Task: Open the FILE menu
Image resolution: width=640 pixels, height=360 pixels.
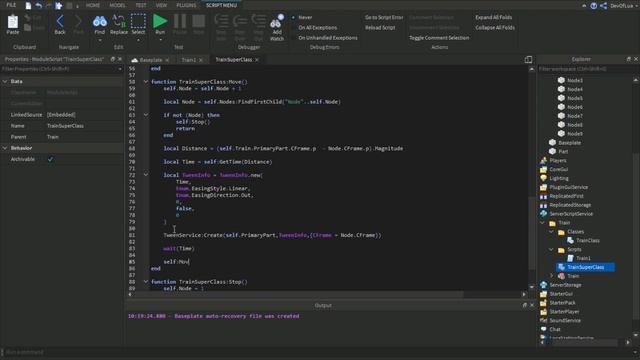Action: (x=11, y=5)
